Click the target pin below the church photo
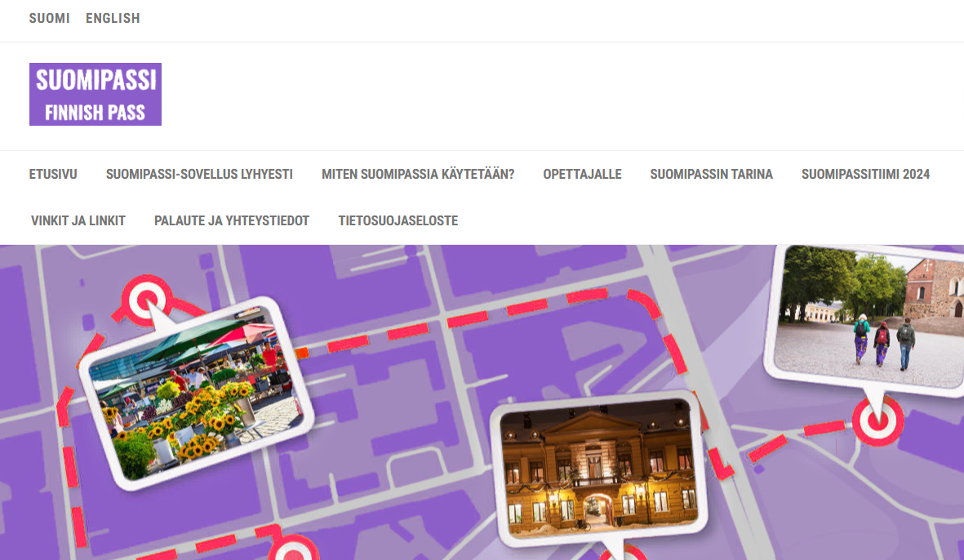964x560 pixels. point(877,421)
